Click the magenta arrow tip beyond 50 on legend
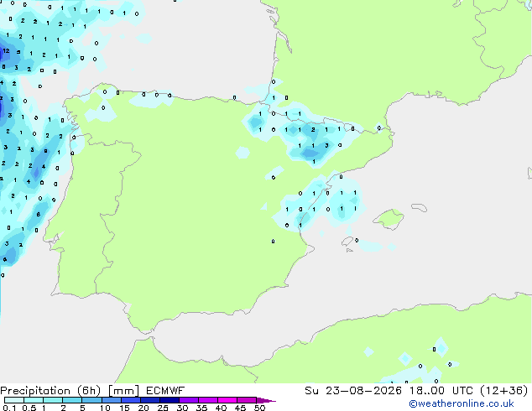The height and width of the screenshot is (411, 532). (266, 400)
